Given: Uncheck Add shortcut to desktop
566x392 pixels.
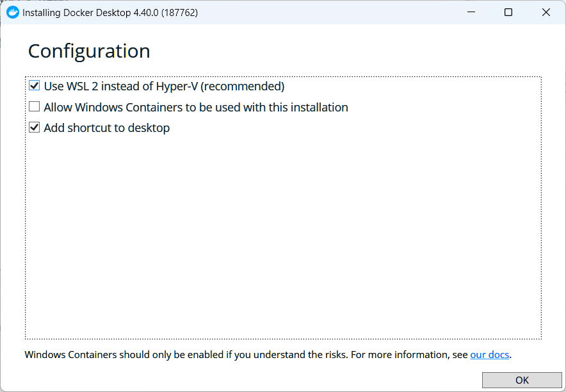Looking at the screenshot, I should pos(35,127).
